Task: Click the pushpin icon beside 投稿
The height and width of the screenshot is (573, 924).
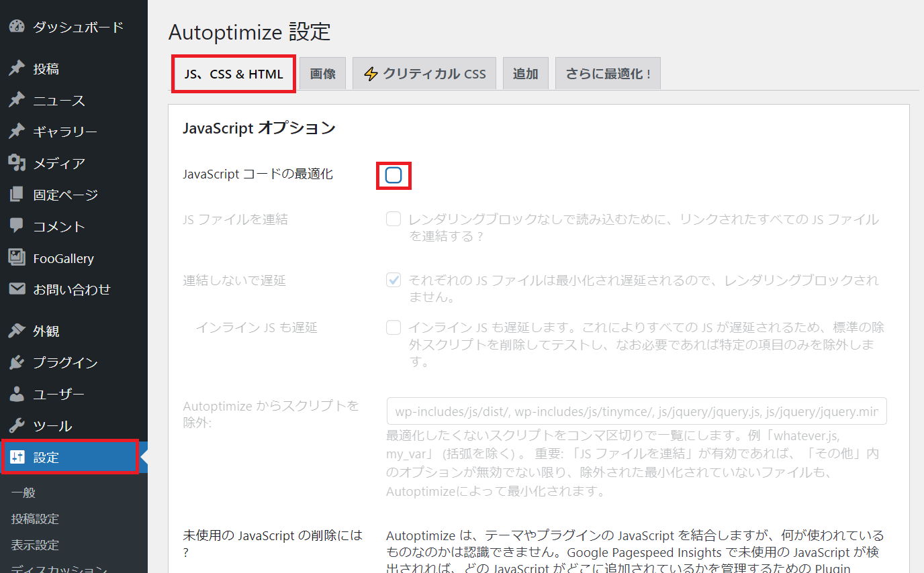Action: pyautogui.click(x=17, y=68)
